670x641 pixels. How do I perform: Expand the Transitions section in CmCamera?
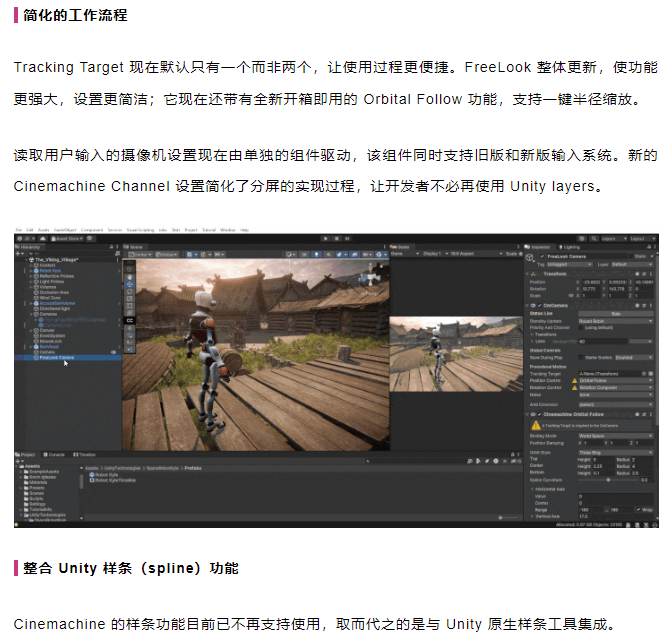coord(532,334)
